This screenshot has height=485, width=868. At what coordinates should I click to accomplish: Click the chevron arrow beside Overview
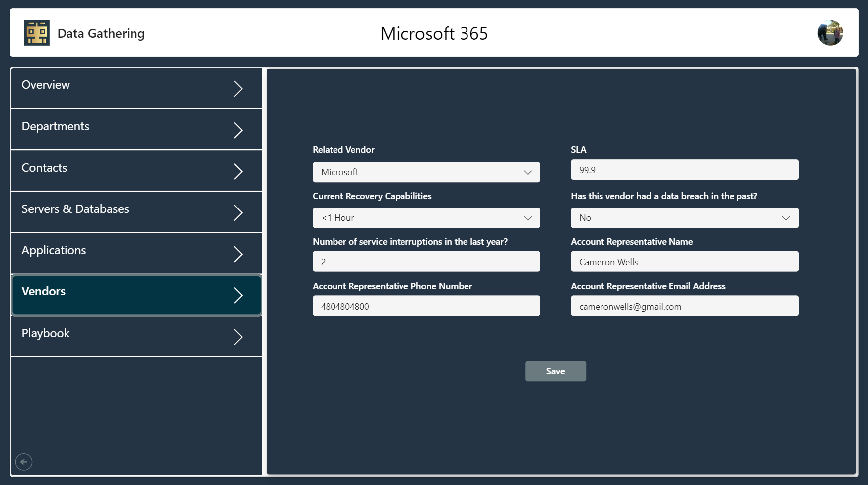(x=238, y=89)
